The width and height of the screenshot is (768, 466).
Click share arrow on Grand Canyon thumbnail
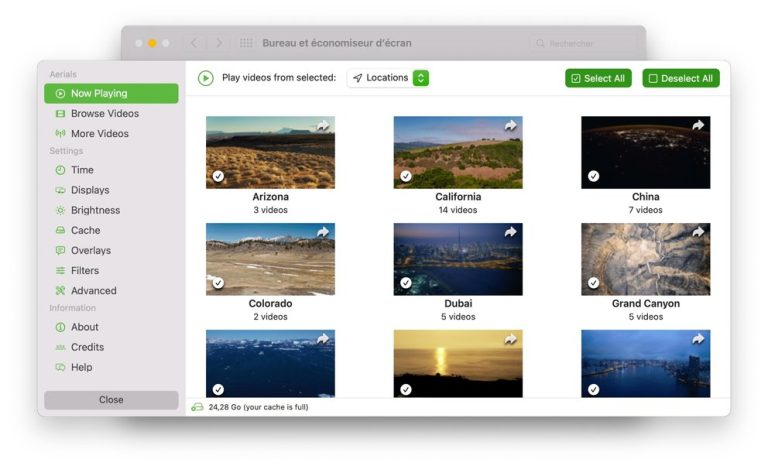point(698,232)
